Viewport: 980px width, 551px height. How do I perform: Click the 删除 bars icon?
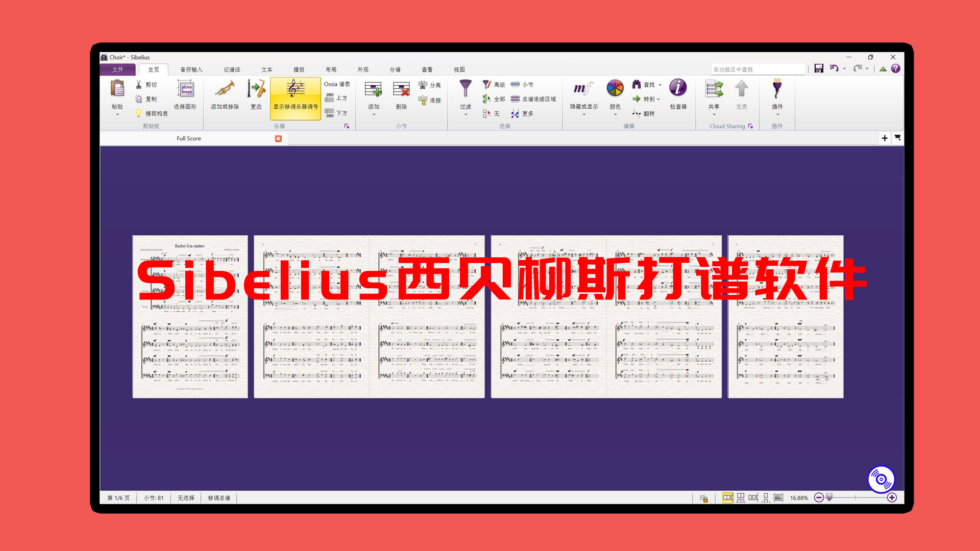coord(402,89)
